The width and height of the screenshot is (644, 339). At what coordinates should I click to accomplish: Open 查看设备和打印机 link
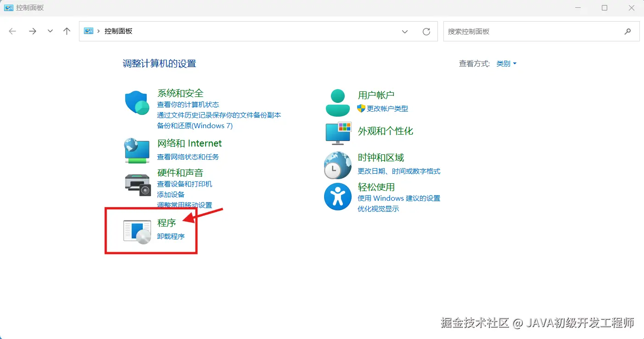point(185,184)
